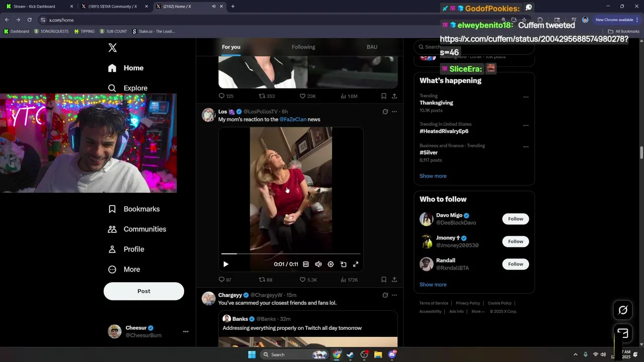Screen dimensions: 644x362
Task: Switch to the Stream - Kick Dashboard tab
Action: pos(39,7)
